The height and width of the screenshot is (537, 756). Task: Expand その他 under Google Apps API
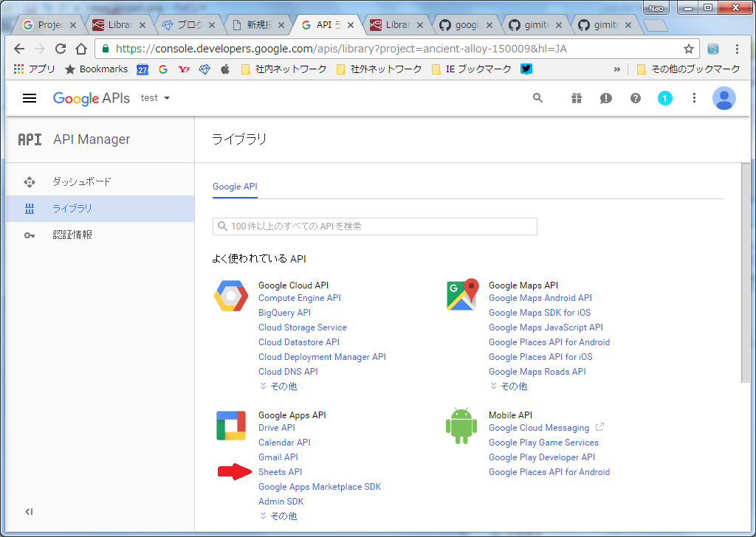278,516
